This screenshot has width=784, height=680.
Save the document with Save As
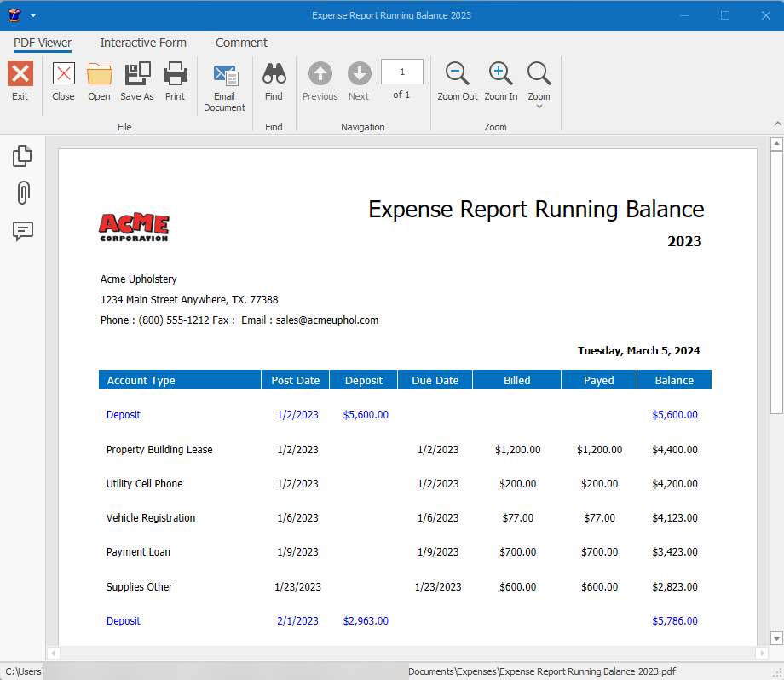click(136, 81)
